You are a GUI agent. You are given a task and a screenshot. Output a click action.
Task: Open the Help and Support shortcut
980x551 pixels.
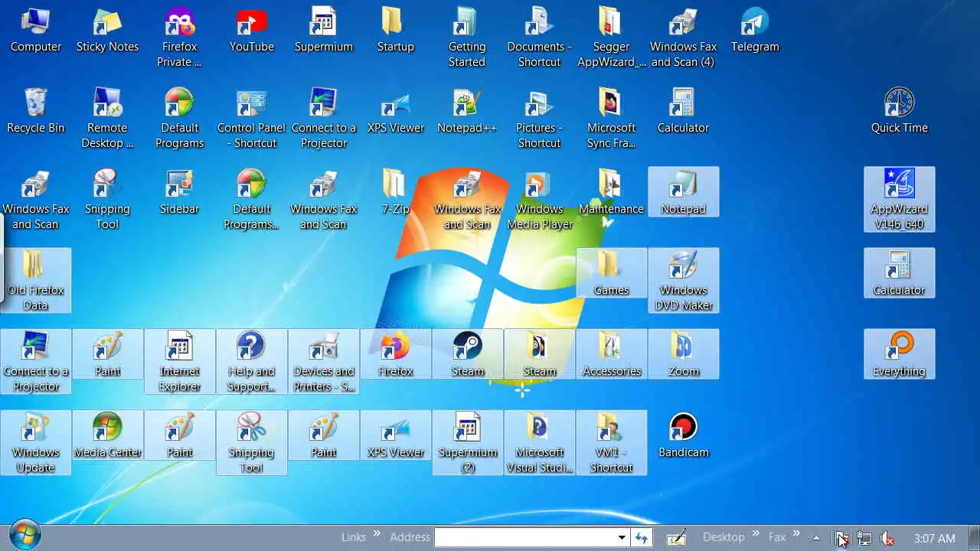coord(252,363)
